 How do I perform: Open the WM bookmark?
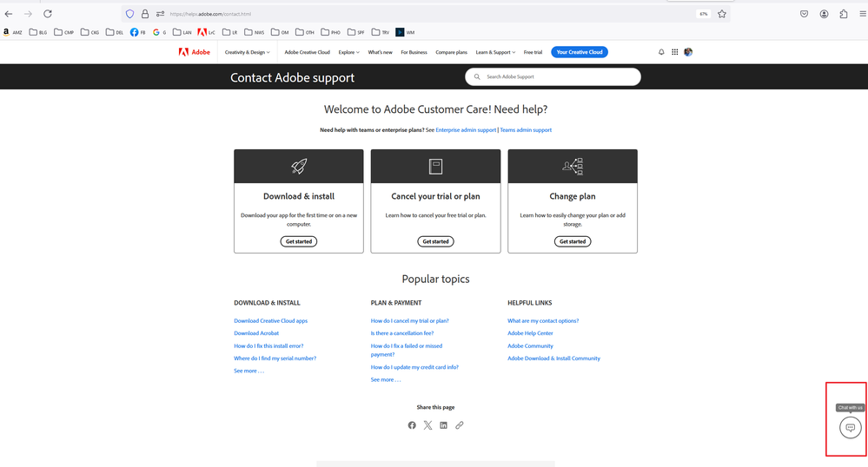point(405,32)
